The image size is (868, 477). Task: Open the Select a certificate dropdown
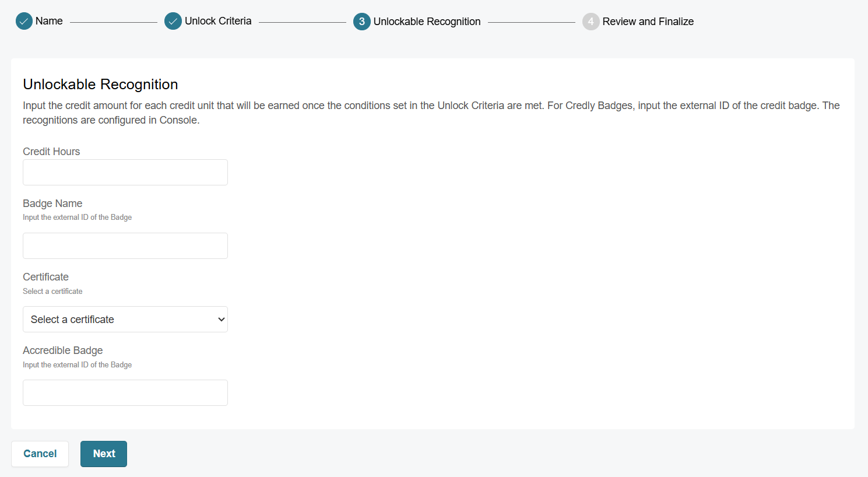[125, 320]
